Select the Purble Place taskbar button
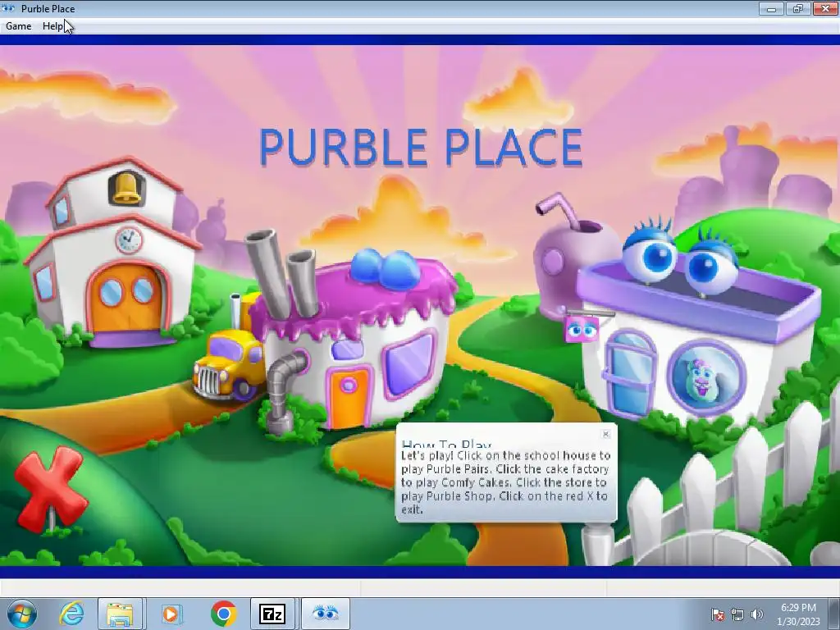This screenshot has width=840, height=630. (x=325, y=614)
